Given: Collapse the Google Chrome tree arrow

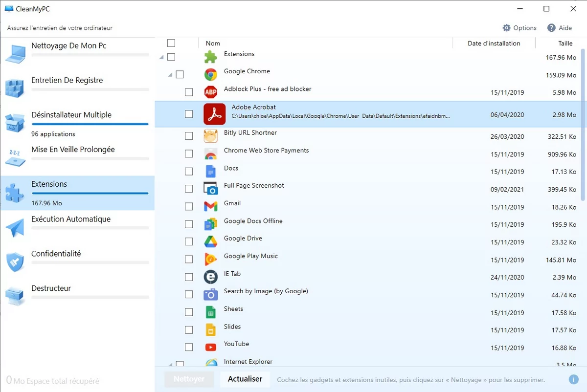Looking at the screenshot, I should 170,75.
